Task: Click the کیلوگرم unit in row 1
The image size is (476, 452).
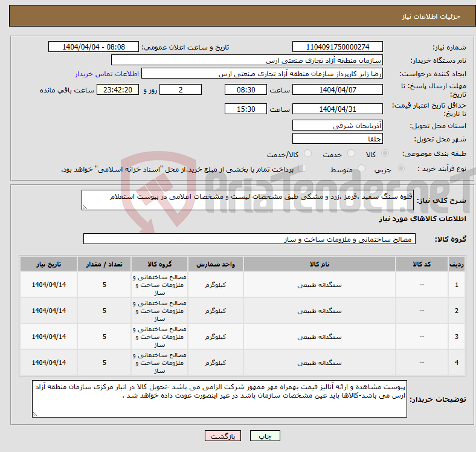Action: [x=216, y=285]
